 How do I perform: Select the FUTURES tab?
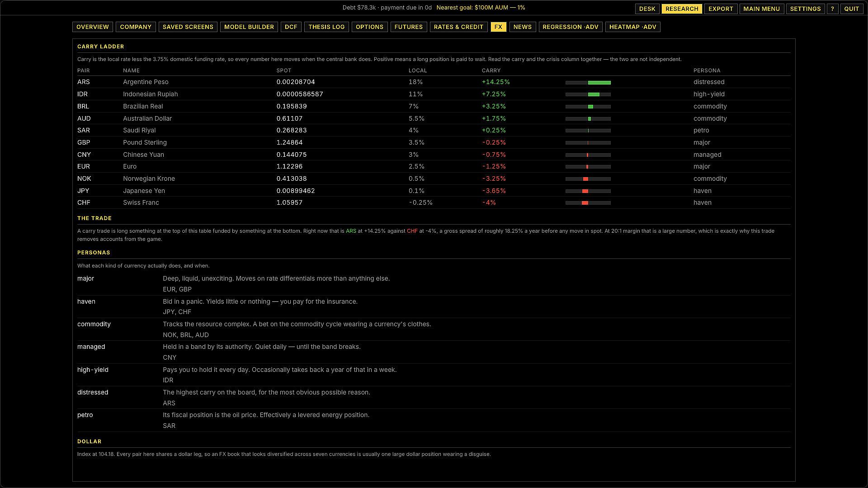[x=408, y=27]
